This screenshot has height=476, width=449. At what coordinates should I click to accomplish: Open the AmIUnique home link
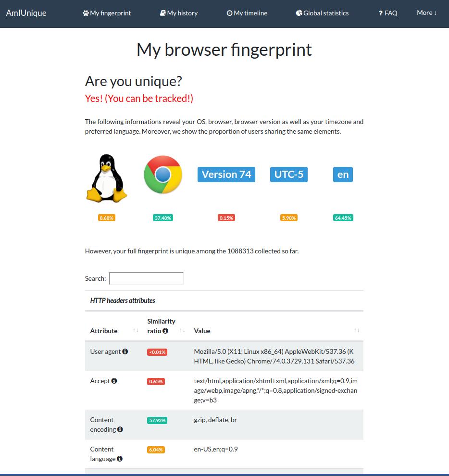[x=26, y=13]
